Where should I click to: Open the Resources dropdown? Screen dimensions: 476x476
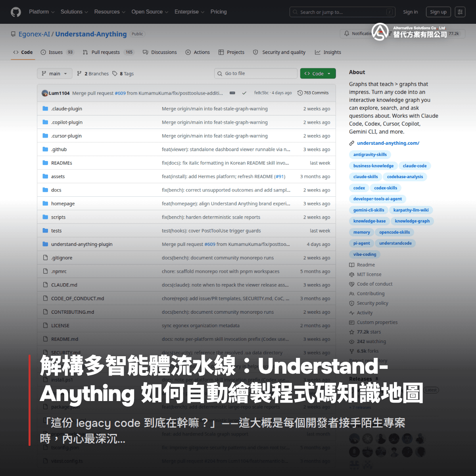coord(109,12)
